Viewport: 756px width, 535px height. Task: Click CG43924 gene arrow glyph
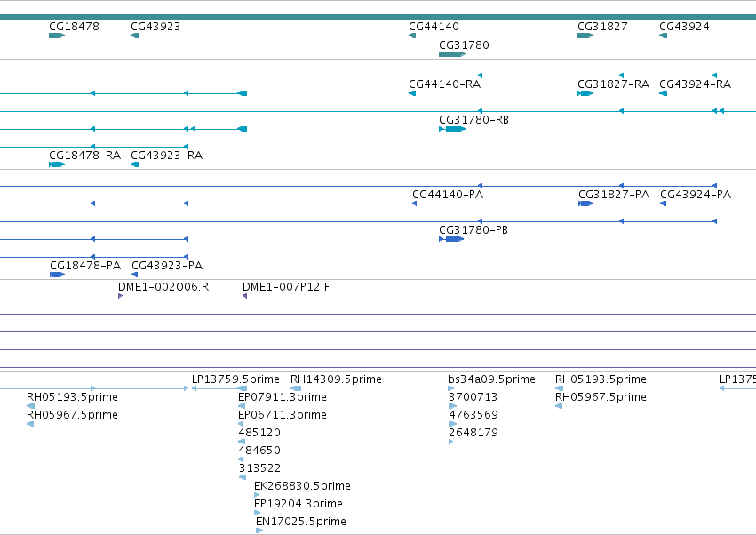click(663, 36)
